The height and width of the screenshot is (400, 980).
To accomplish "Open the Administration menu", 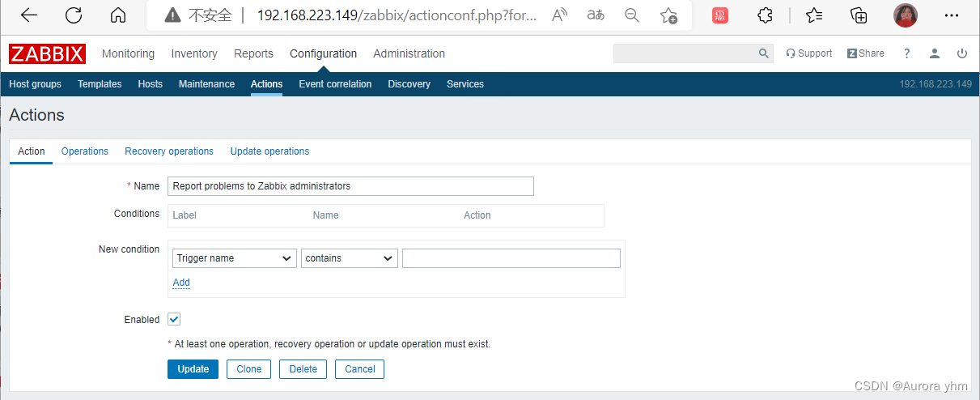I will coord(409,53).
